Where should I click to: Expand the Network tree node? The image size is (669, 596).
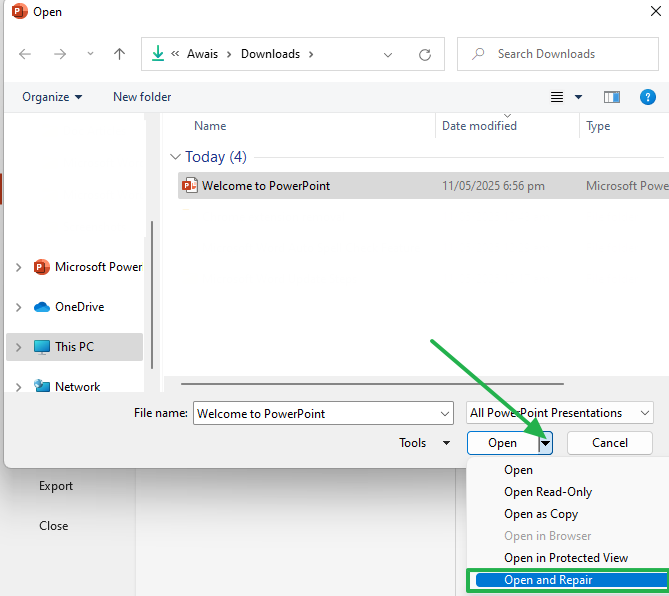click(18, 387)
